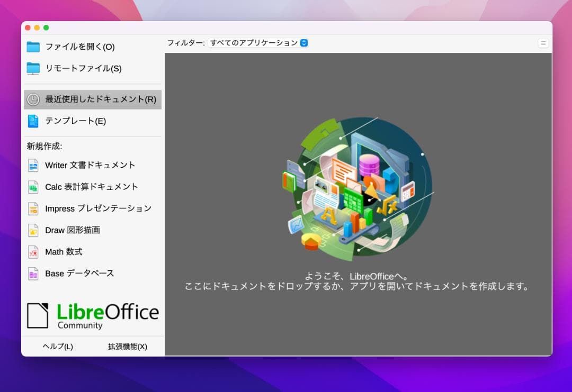Image resolution: width=572 pixels, height=392 pixels.
Task: Expand the フィルター application dropdown
Action: (258, 43)
